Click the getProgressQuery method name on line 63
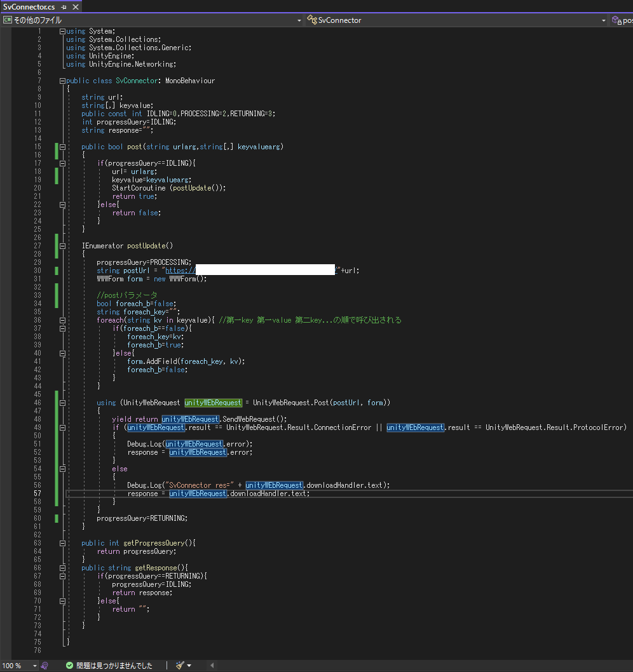Screen dimensions: 633x672 (154, 543)
